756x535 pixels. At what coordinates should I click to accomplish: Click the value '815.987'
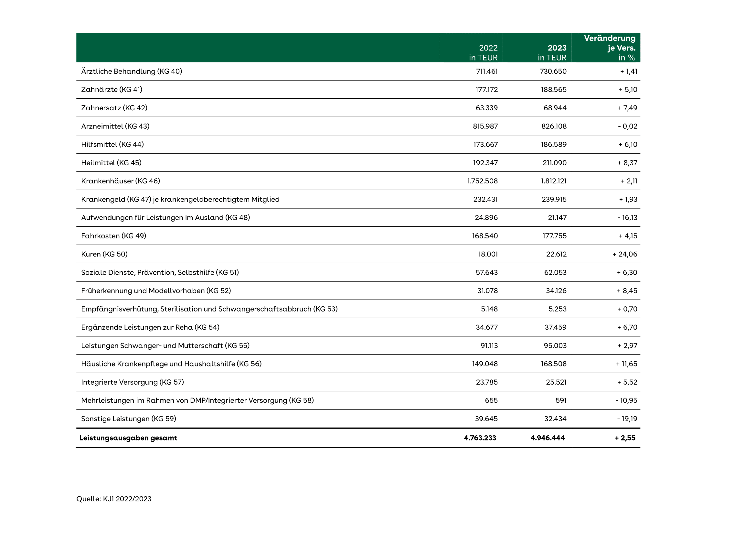[x=485, y=126]
